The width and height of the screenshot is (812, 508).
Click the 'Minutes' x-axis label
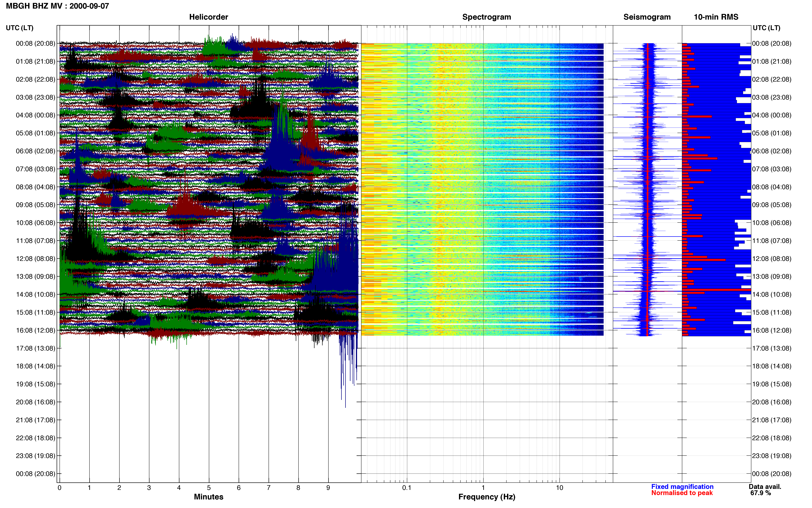tap(209, 497)
